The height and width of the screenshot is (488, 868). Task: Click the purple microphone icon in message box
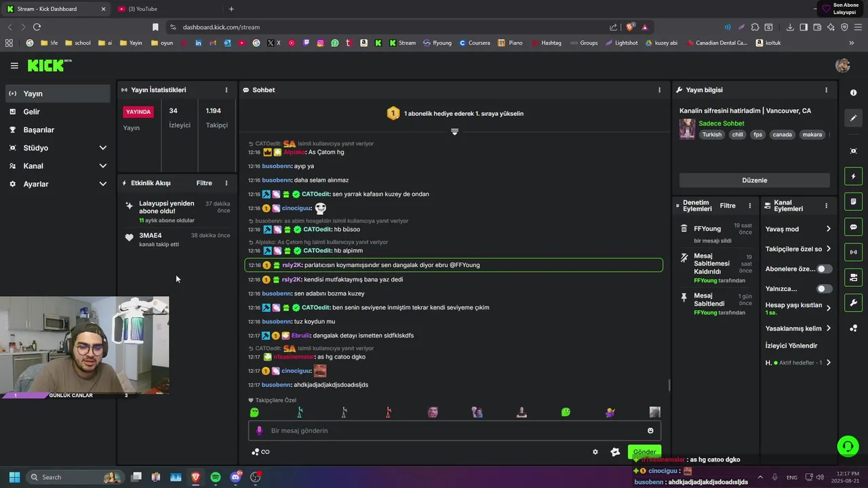(x=259, y=430)
